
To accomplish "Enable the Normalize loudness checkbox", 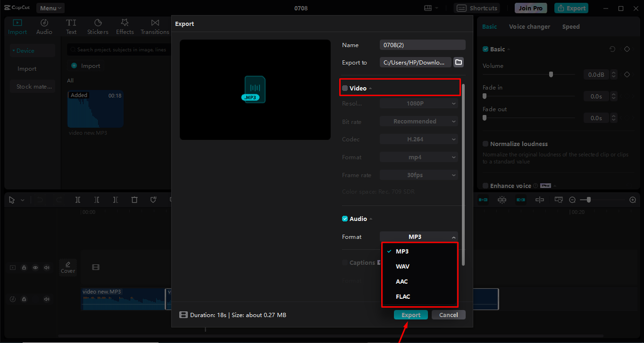I will pyautogui.click(x=486, y=144).
